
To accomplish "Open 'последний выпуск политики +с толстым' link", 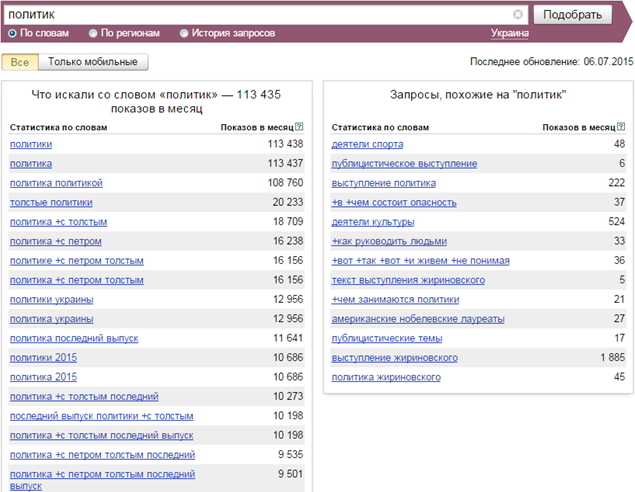I will (x=102, y=416).
